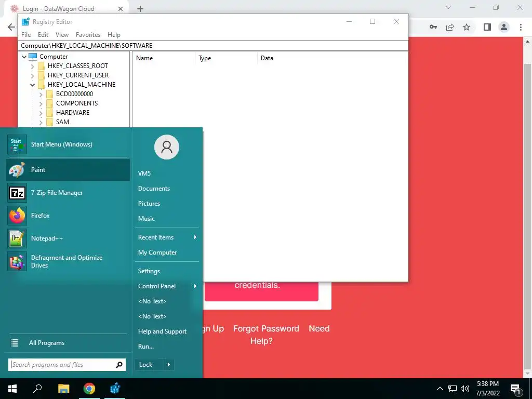Collapse HKEY_LOCAL_MACHINE node
532x399 pixels.
tap(33, 85)
